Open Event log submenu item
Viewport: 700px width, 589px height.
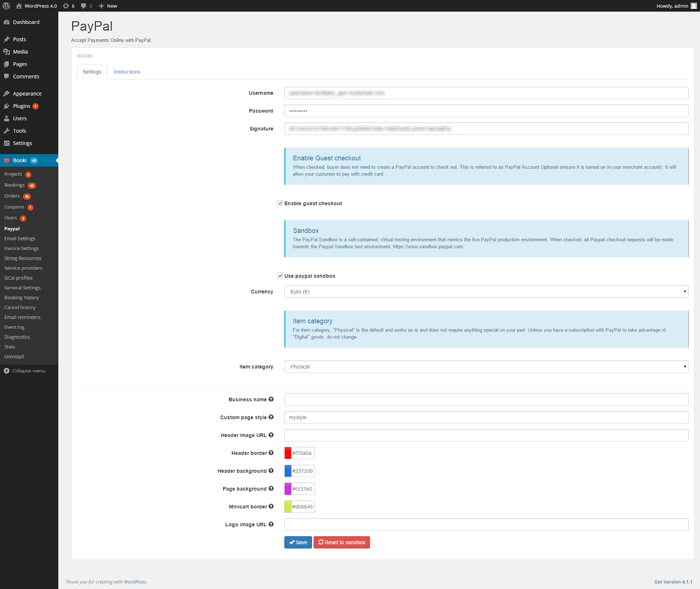coord(14,327)
